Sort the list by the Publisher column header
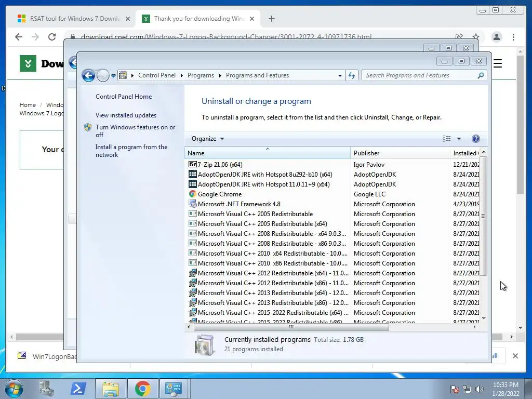532x399 pixels. click(x=400, y=153)
